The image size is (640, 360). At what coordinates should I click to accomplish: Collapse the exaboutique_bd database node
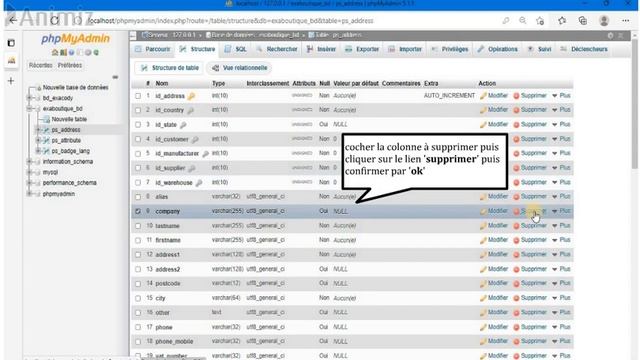click(29, 109)
